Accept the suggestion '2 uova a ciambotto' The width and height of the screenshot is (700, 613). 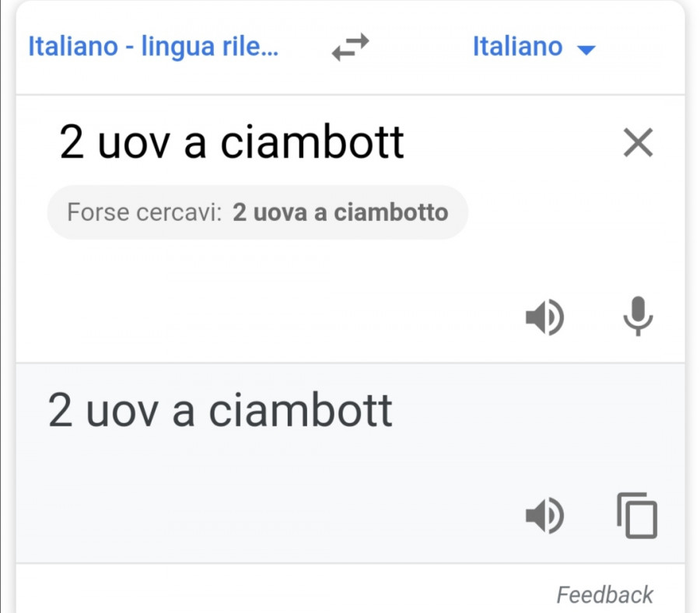(340, 212)
